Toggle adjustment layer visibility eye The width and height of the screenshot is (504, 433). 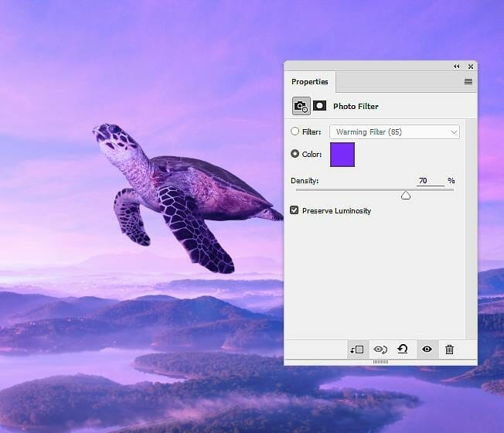point(426,349)
